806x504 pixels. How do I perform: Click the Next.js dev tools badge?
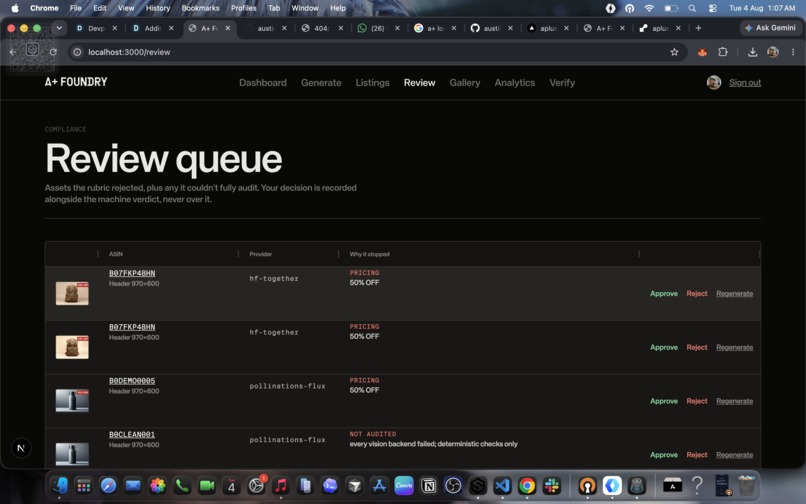21,448
